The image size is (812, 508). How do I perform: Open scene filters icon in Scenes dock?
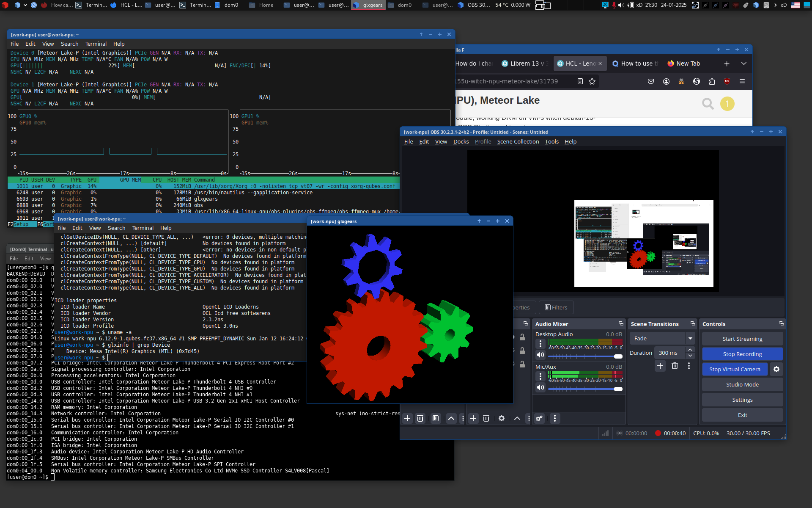[436, 418]
